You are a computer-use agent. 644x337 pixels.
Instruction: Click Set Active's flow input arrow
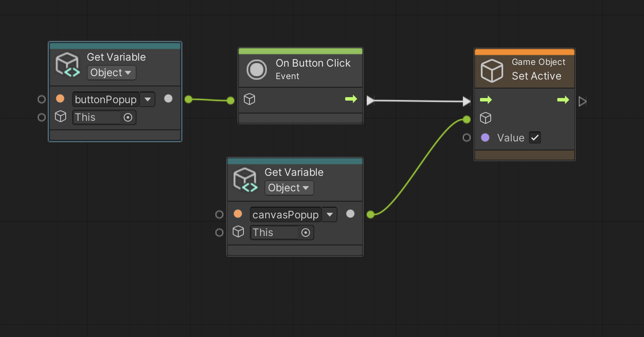(x=486, y=100)
